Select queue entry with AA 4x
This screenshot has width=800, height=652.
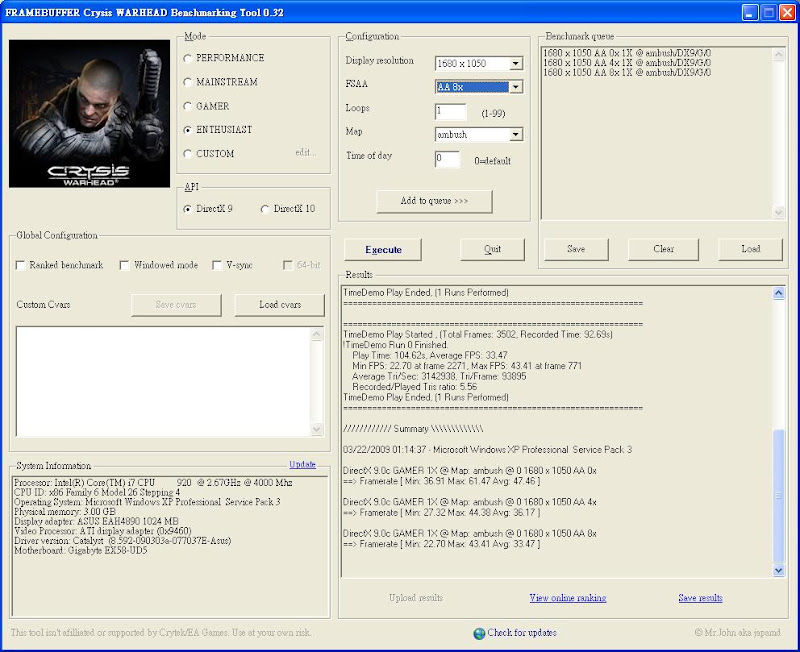(x=627, y=63)
